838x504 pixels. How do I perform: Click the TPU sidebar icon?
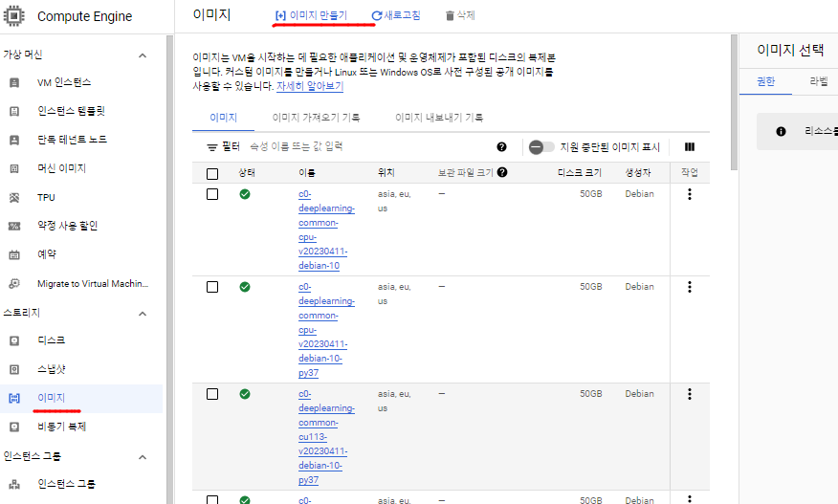pos(14,197)
